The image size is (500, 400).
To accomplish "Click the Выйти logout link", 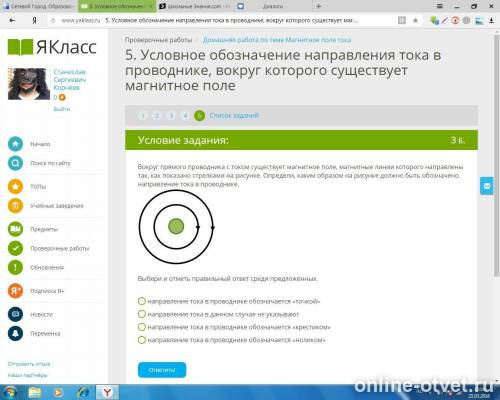I will pyautogui.click(x=62, y=109).
